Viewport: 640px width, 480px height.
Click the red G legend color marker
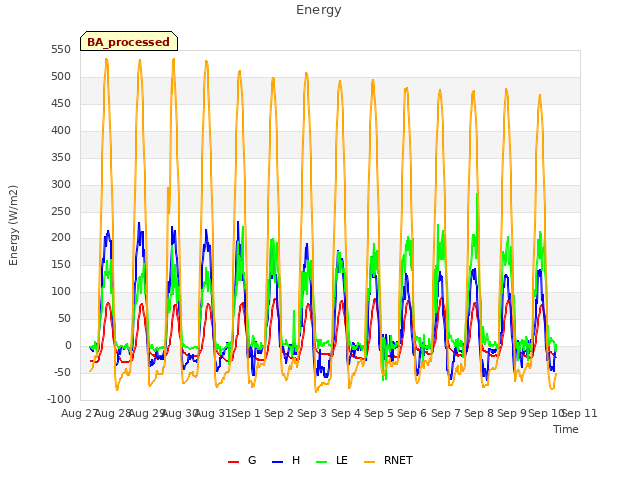tap(233, 462)
